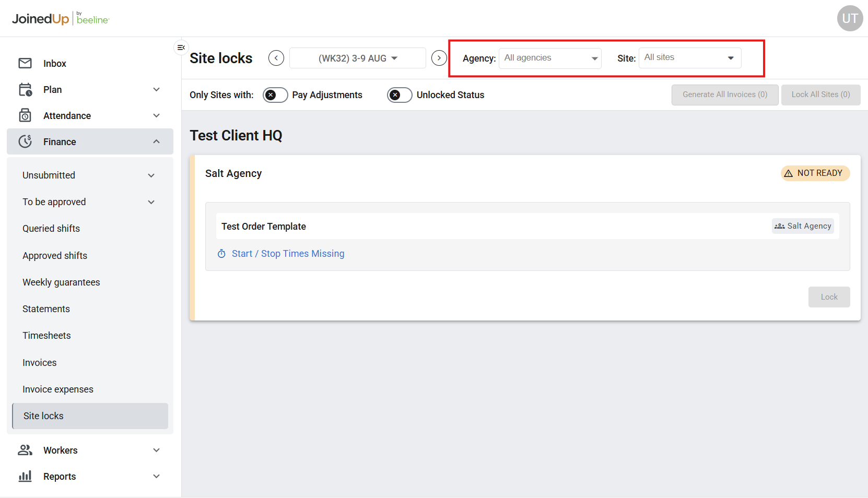
Task: Click the Test Order Template row
Action: tap(527, 226)
